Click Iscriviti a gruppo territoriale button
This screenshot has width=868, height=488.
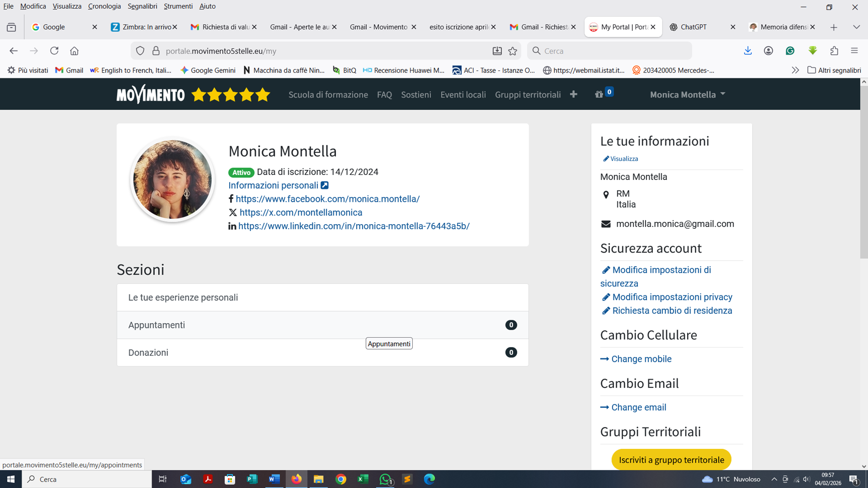pyautogui.click(x=671, y=460)
